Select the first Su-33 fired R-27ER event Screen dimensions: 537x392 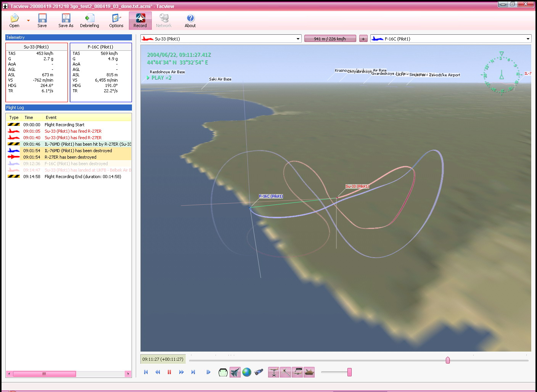pyautogui.click(x=73, y=131)
